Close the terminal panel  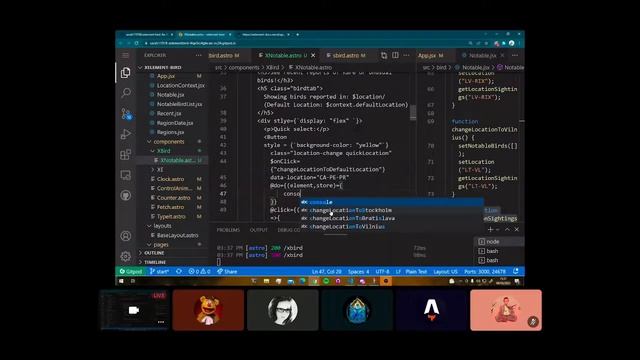click(x=516, y=229)
